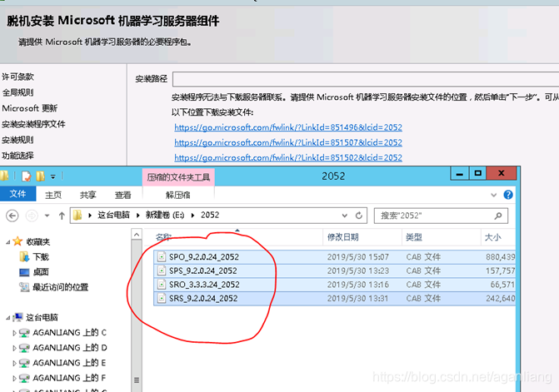Click the SPO_9.2.0.24_2052 file icon
The height and width of the screenshot is (392, 559).
click(x=162, y=256)
